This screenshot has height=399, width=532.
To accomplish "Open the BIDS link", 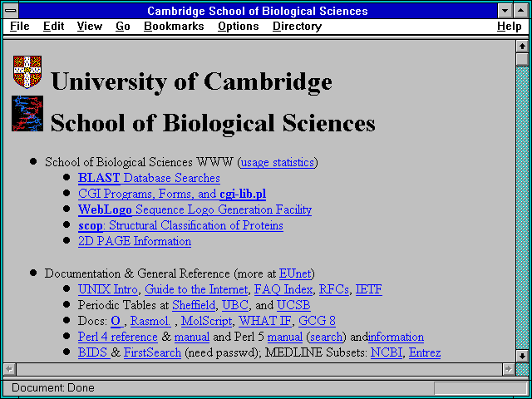I will pyautogui.click(x=94, y=352).
